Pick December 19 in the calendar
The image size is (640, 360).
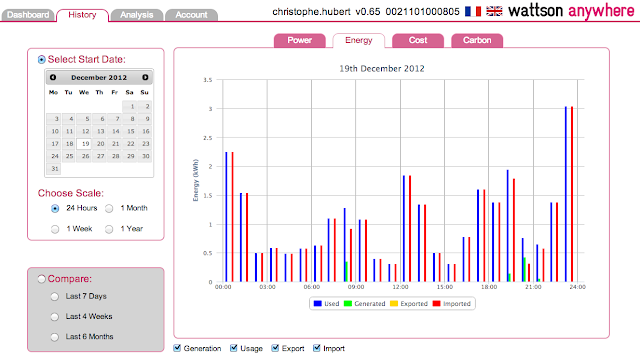84,144
